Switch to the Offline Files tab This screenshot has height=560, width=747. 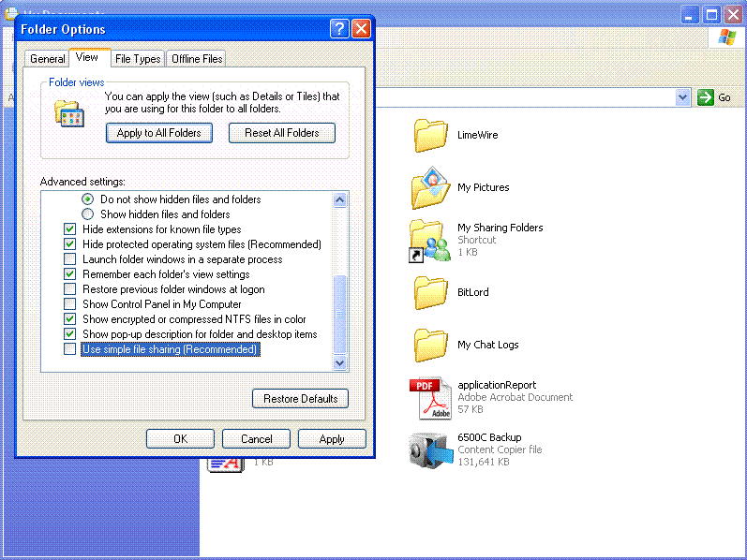(197, 59)
